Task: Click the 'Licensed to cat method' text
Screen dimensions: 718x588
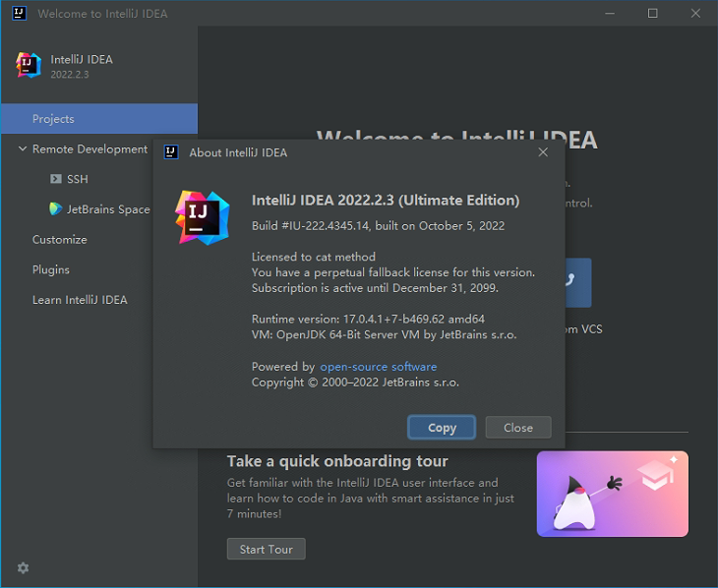Action: (314, 257)
